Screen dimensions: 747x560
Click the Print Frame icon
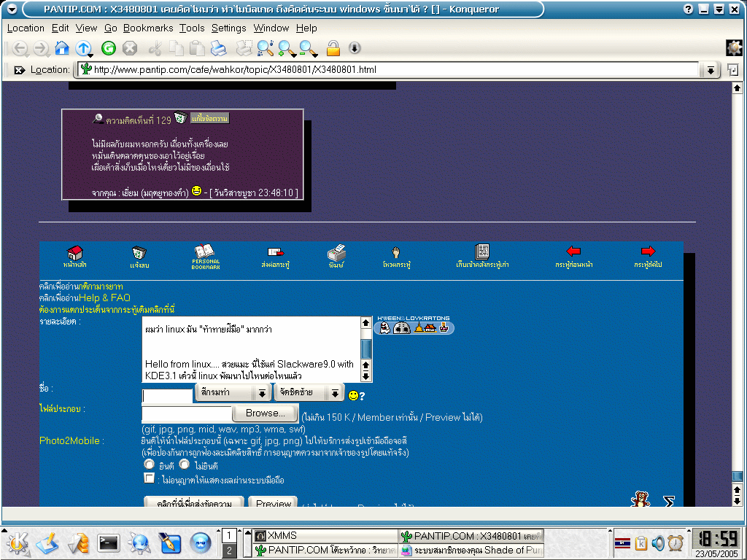click(244, 48)
